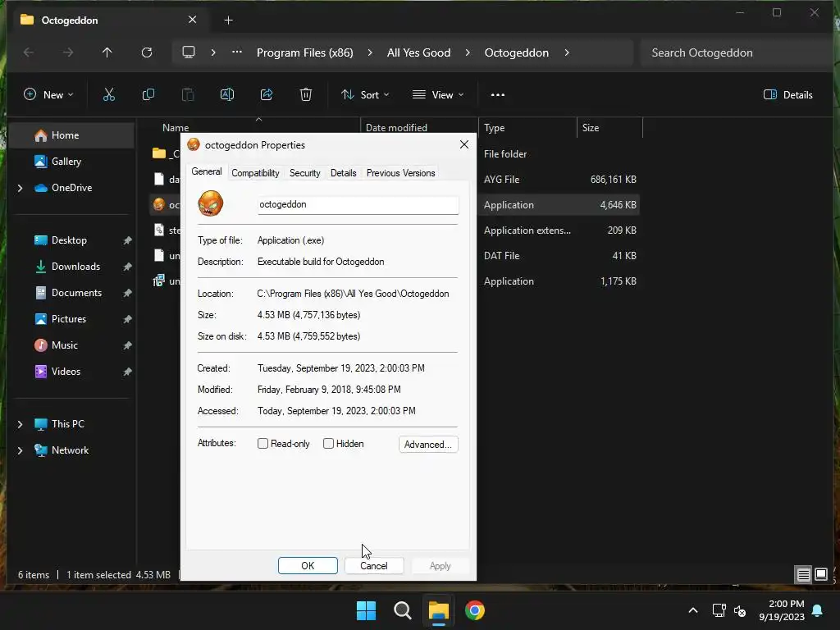Open taskbar Search
Image resolution: width=840 pixels, height=630 pixels.
(x=402, y=610)
